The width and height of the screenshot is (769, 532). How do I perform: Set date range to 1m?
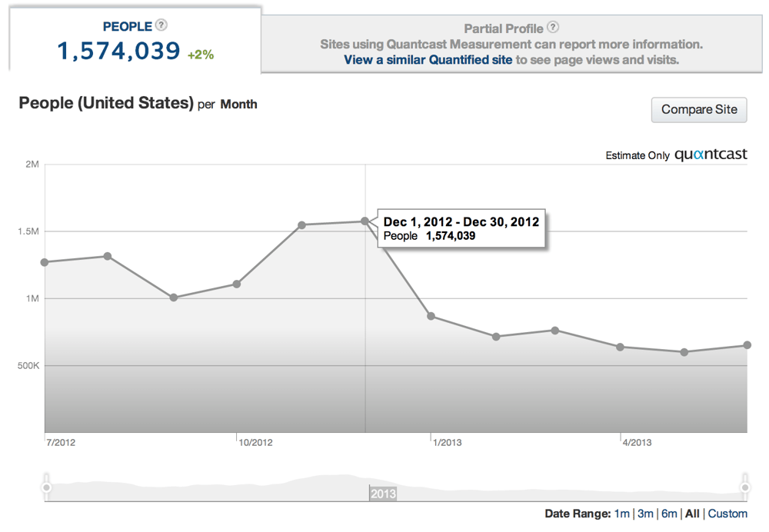[x=621, y=514]
